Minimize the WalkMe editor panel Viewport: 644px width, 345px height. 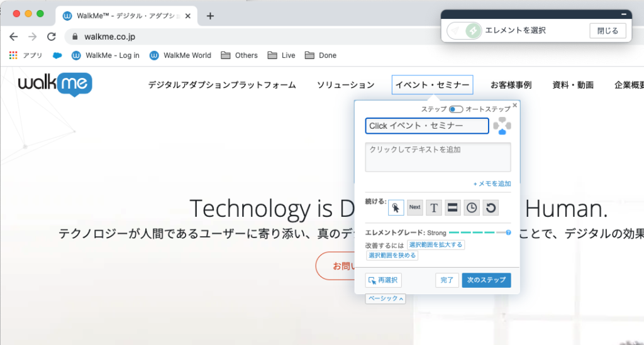[x=624, y=14]
